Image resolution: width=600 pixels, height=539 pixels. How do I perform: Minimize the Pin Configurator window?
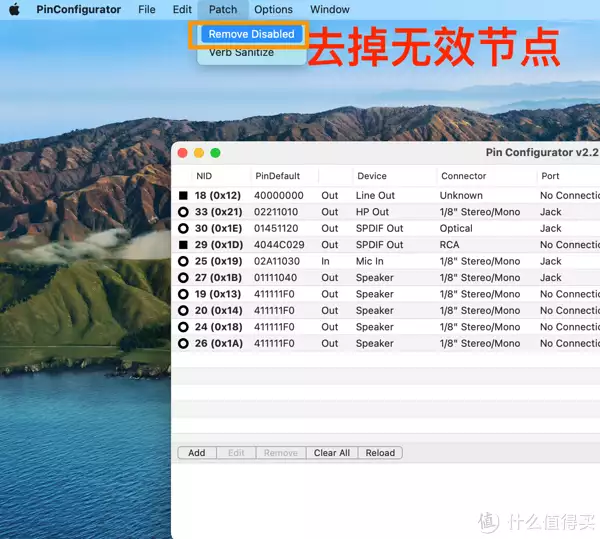coord(199,153)
